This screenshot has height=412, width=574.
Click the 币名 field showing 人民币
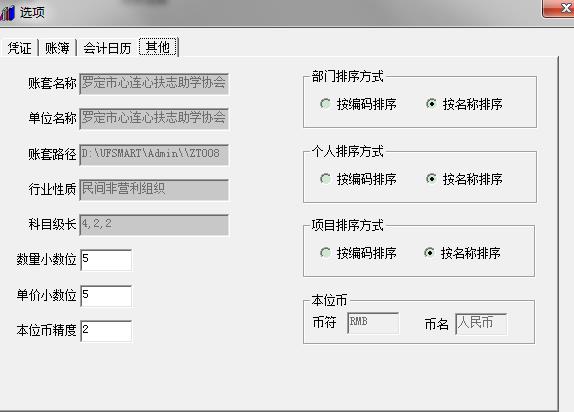(481, 323)
